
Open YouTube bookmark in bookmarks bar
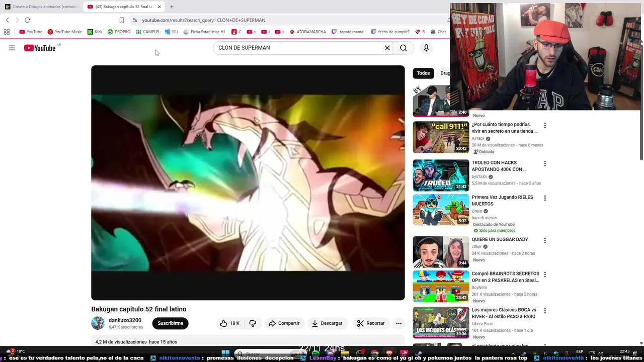31,32
